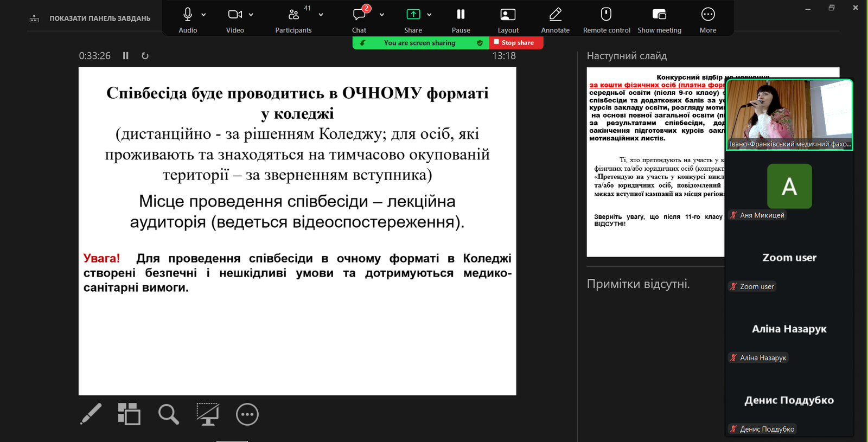Viewport: 868px width, 442px height.
Task: Click Show meeting button
Action: [x=659, y=15]
